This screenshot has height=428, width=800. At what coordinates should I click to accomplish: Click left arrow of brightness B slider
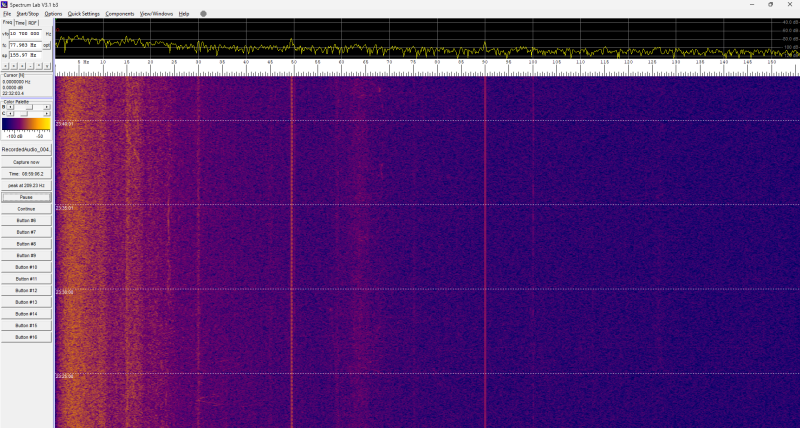coord(10,107)
